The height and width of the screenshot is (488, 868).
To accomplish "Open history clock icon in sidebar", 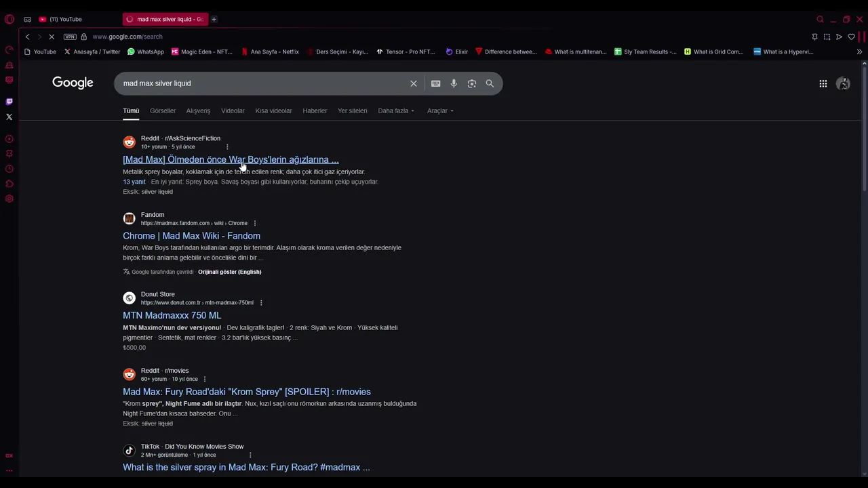I will tap(9, 169).
